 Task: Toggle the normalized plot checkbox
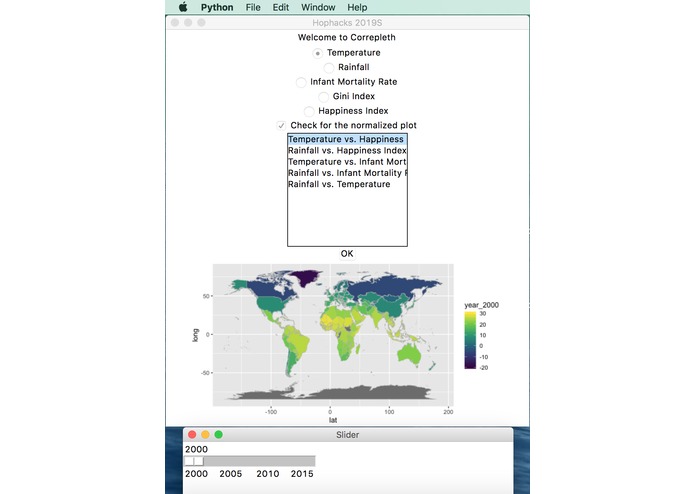pos(281,126)
